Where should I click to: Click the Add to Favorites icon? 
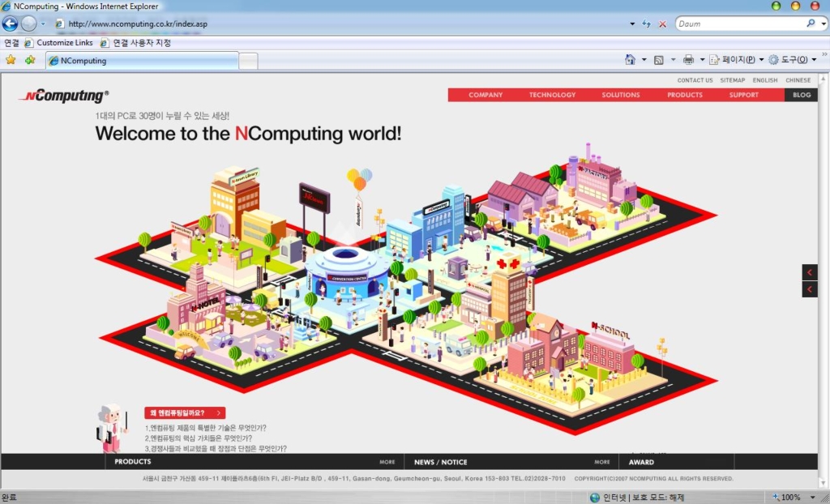(x=30, y=60)
